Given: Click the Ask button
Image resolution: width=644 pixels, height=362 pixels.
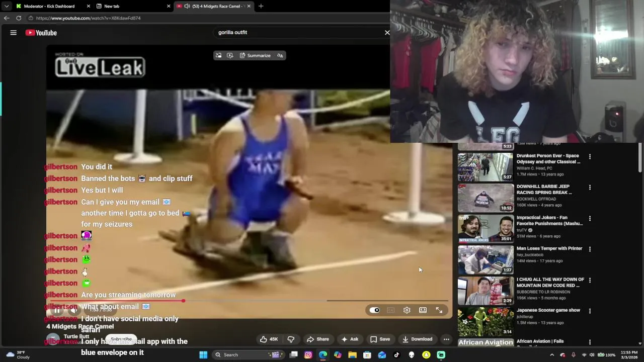Looking at the screenshot, I should [350, 339].
